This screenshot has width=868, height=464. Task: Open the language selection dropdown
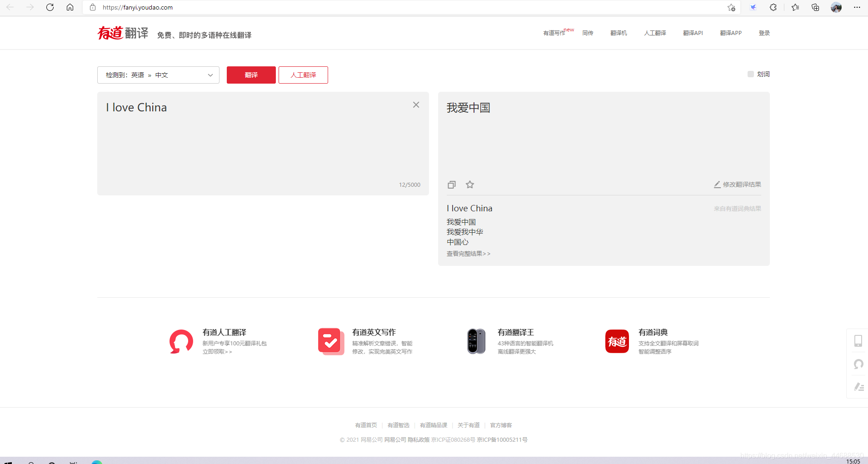point(158,75)
